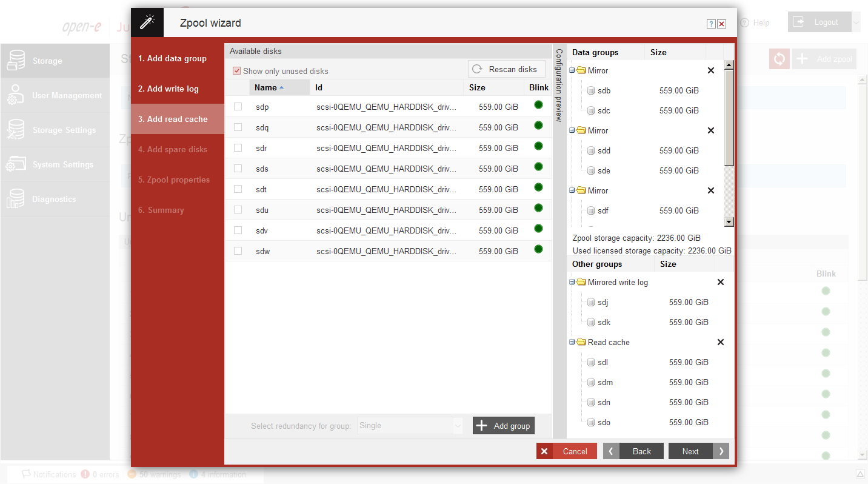Click the refresh icon beside Add zpool
This screenshot has width=868, height=484.
click(x=780, y=59)
